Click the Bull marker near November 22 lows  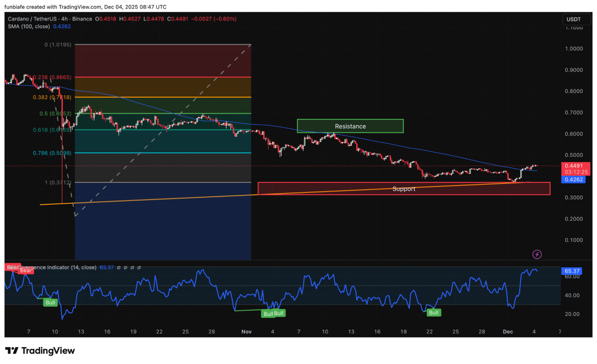click(433, 312)
